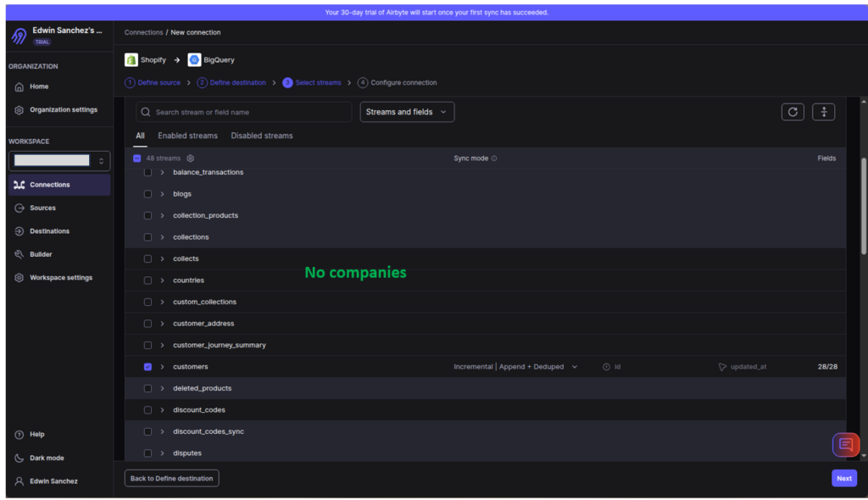Go to Define destination step
This screenshot has width=868, height=500.
[x=231, y=82]
